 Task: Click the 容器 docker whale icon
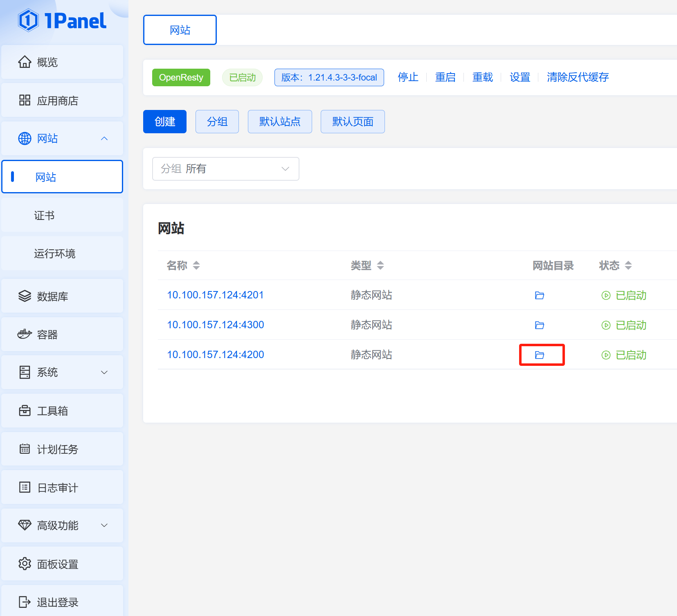click(25, 334)
